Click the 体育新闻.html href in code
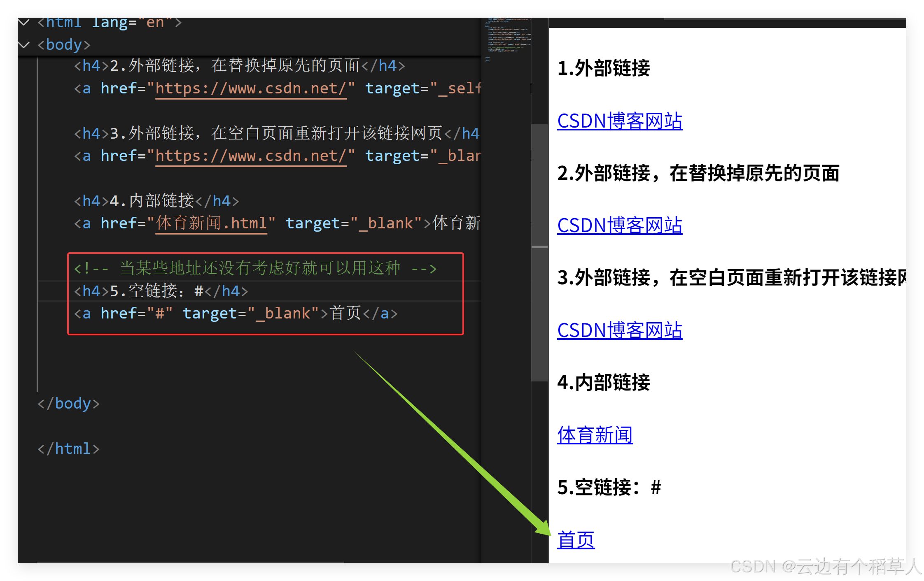 coord(211,223)
